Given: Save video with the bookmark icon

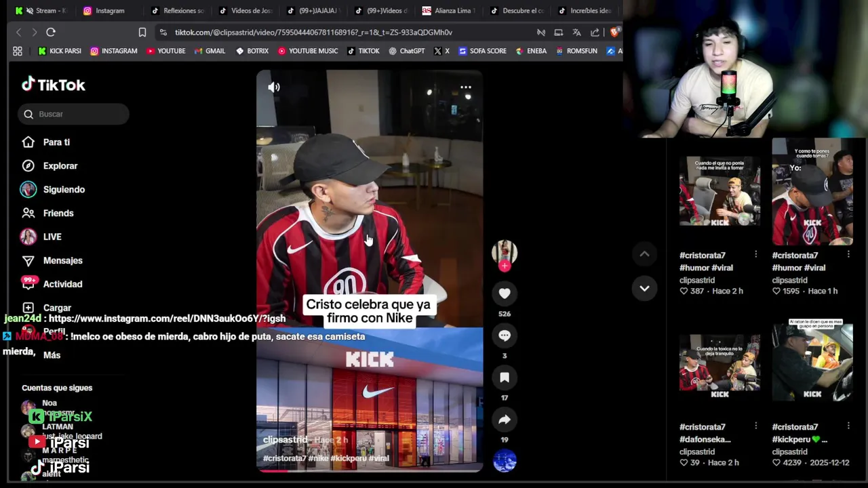Looking at the screenshot, I should pyautogui.click(x=505, y=378).
